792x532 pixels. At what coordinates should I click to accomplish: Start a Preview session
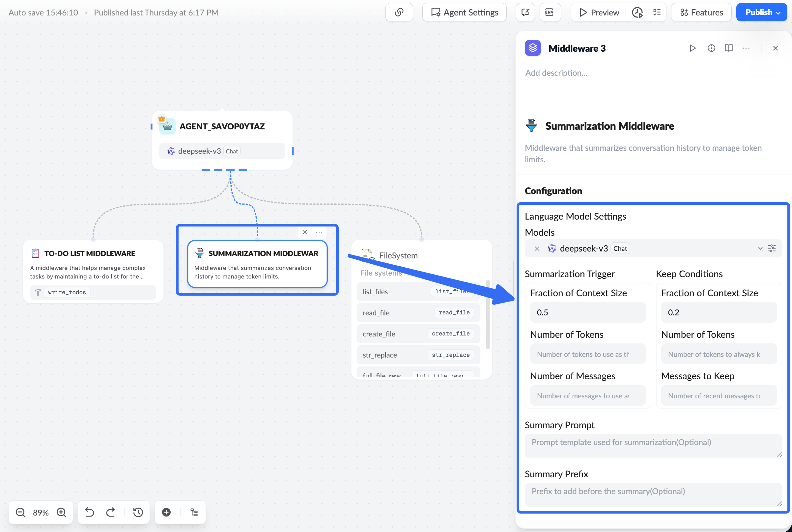[599, 12]
